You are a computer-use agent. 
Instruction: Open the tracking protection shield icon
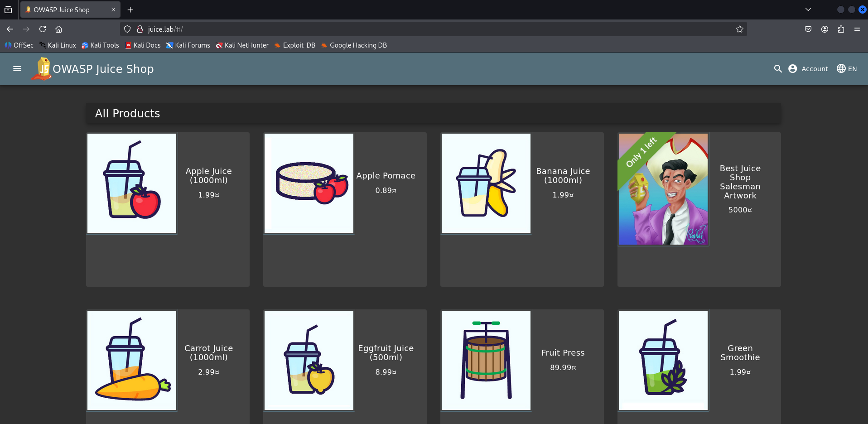[127, 29]
